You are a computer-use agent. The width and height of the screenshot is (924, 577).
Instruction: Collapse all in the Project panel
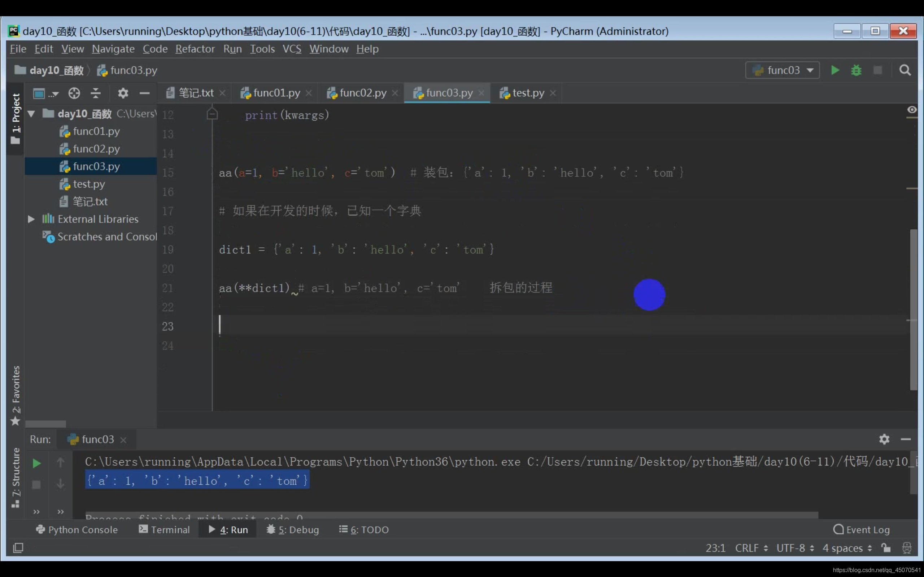pos(95,93)
